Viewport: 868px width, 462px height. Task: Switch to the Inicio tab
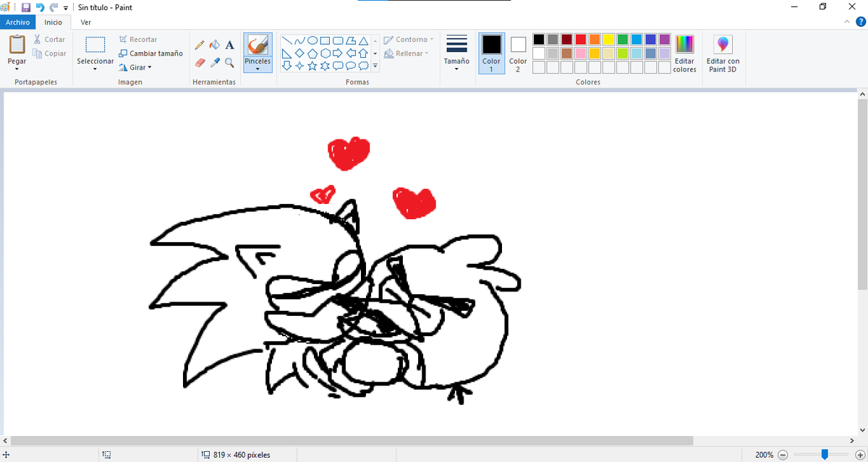point(54,22)
